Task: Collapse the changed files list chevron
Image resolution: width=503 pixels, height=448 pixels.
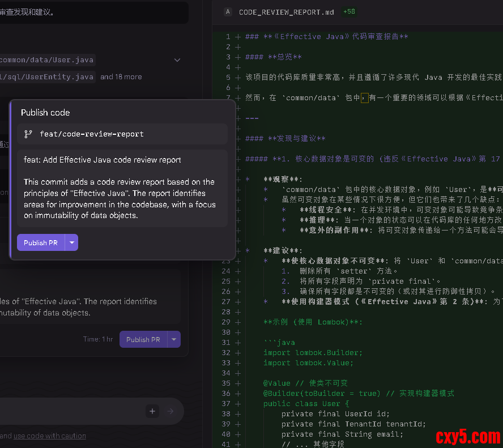Action: (177, 60)
